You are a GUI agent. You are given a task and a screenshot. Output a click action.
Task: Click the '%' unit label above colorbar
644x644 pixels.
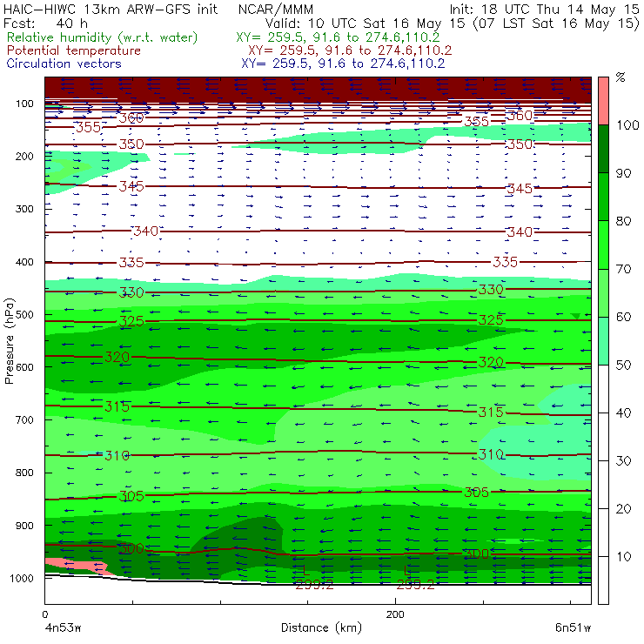pyautogui.click(x=621, y=77)
